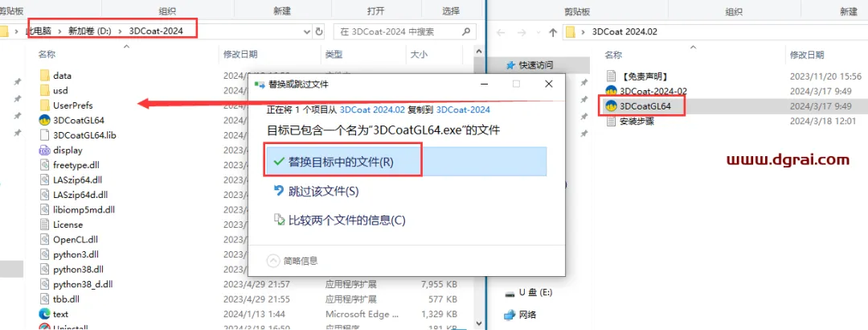This screenshot has width=868, height=330.
Task: Select 3DCoatGL64 icon in right window
Action: click(x=611, y=106)
